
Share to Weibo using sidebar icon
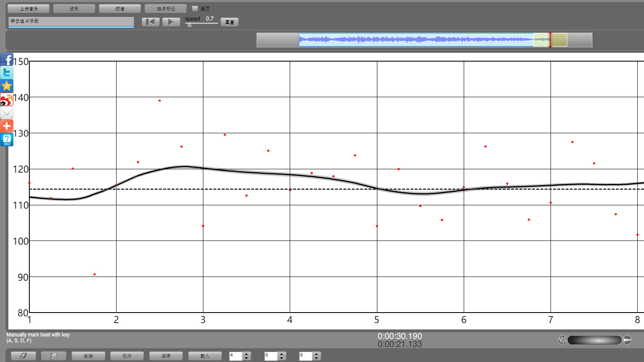(x=7, y=100)
